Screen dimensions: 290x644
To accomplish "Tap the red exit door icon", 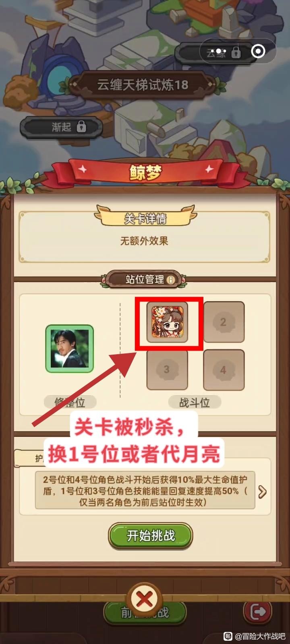I will [258, 612].
